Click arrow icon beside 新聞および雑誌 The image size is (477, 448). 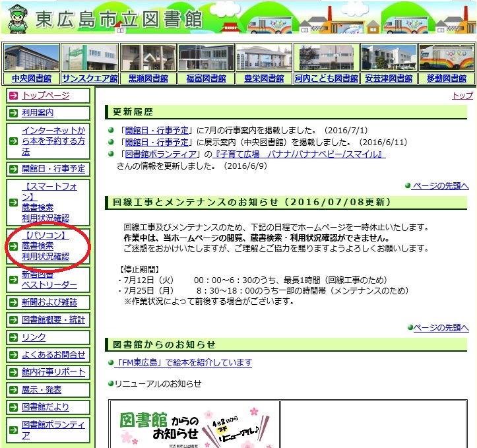13,302
